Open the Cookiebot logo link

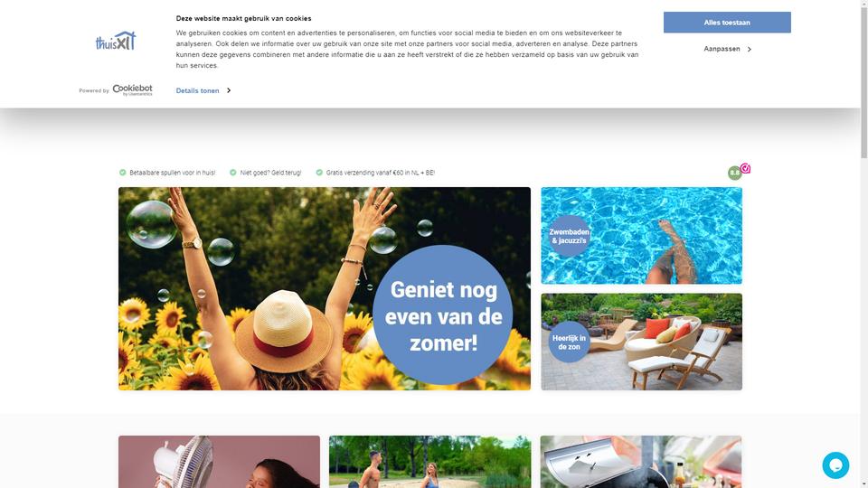point(132,90)
